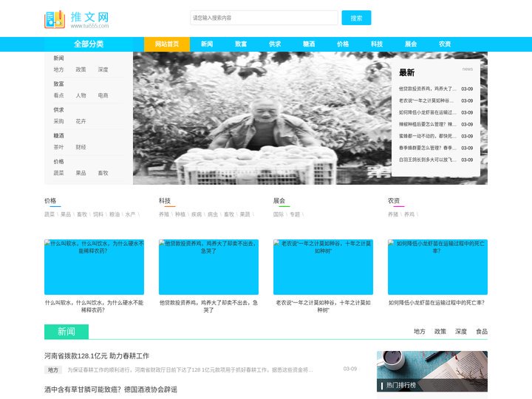The height and width of the screenshot is (399, 532).
Task: Click 养猪 under the 农资 section
Action: click(393, 214)
